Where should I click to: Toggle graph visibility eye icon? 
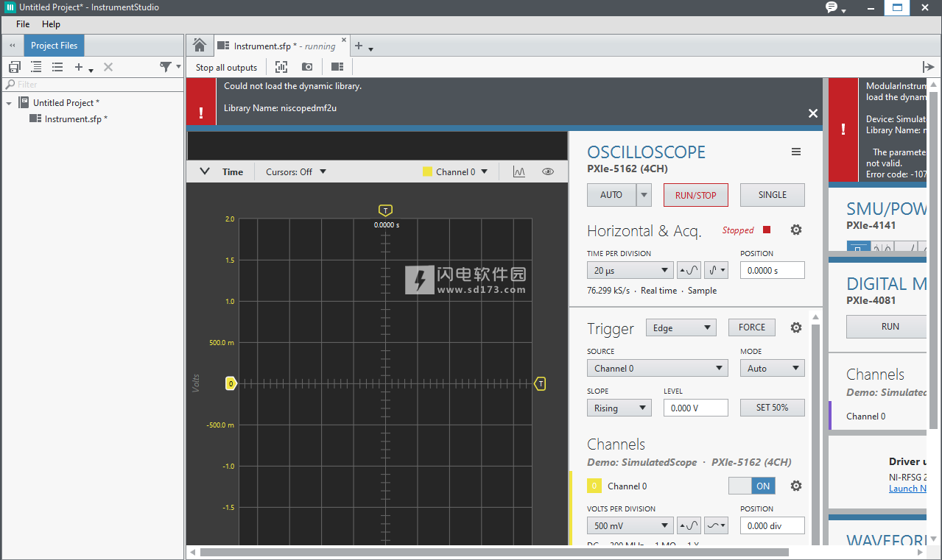(548, 171)
